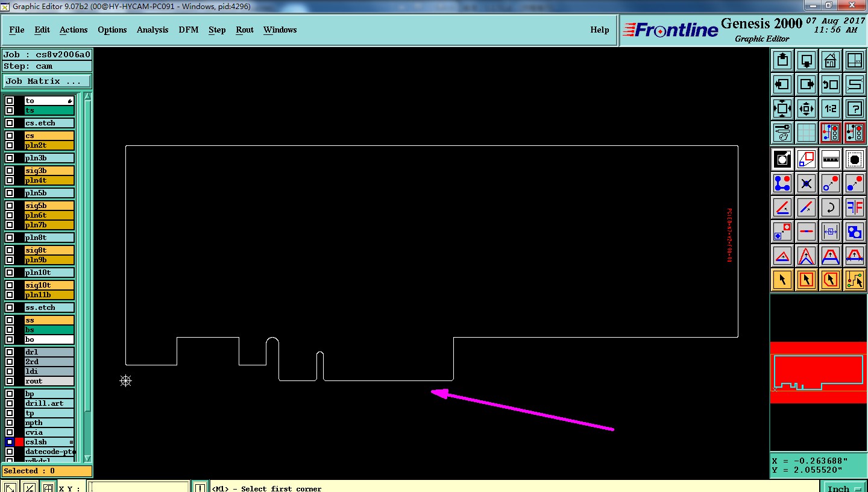Image resolution: width=868 pixels, height=492 pixels.
Task: Select the plain arrow single-select tool
Action: pyautogui.click(x=782, y=280)
